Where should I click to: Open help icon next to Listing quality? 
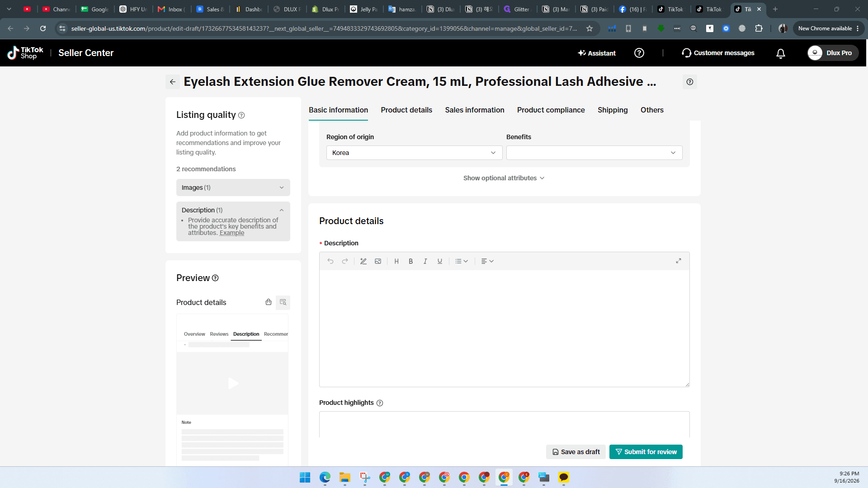pyautogui.click(x=241, y=115)
